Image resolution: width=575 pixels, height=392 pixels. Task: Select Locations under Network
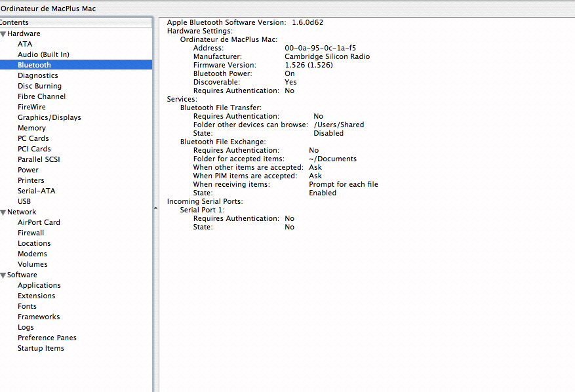34,243
